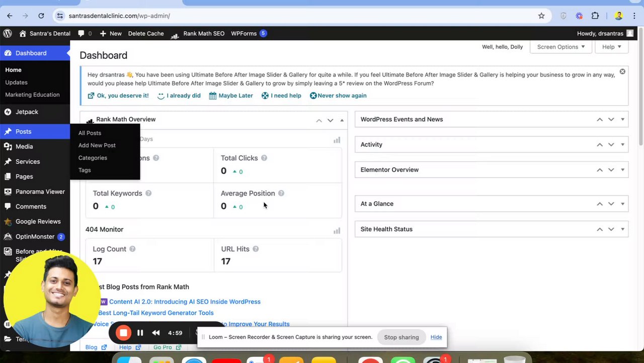
Task: Open the OptinMonster sidebar menu
Action: pos(35,237)
